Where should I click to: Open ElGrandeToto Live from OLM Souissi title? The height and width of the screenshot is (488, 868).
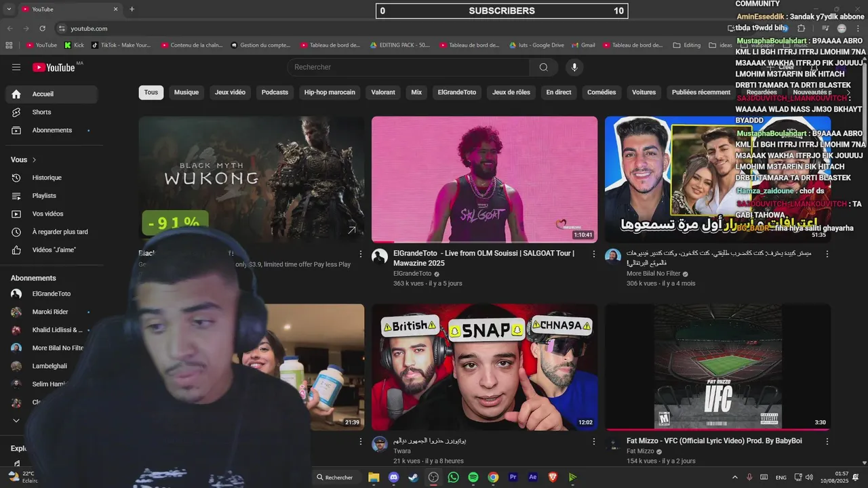[x=484, y=258]
